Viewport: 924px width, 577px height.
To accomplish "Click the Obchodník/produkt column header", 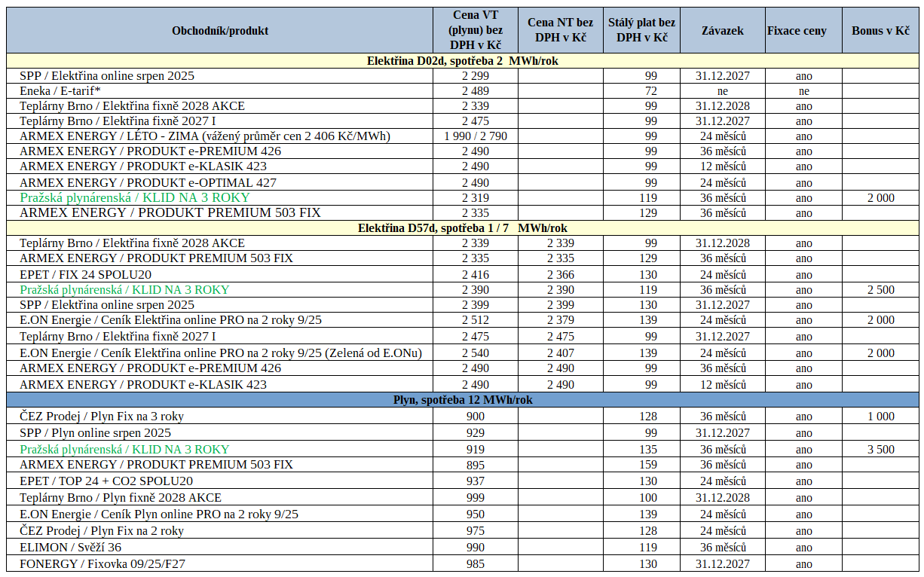I will (x=220, y=31).
